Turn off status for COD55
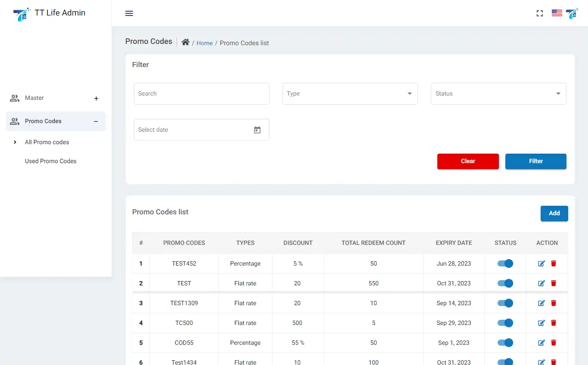The image size is (588, 365). [x=505, y=343]
